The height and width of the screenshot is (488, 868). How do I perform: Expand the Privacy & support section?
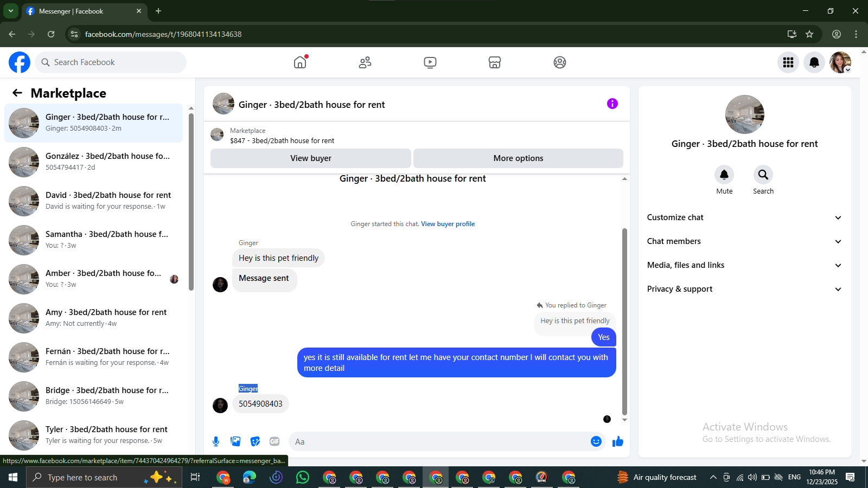pos(744,289)
